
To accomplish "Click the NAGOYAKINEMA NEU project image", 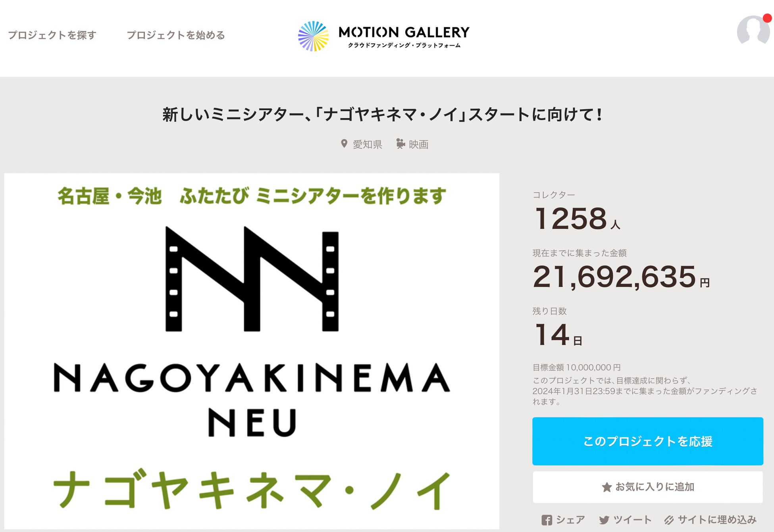I will point(252,351).
